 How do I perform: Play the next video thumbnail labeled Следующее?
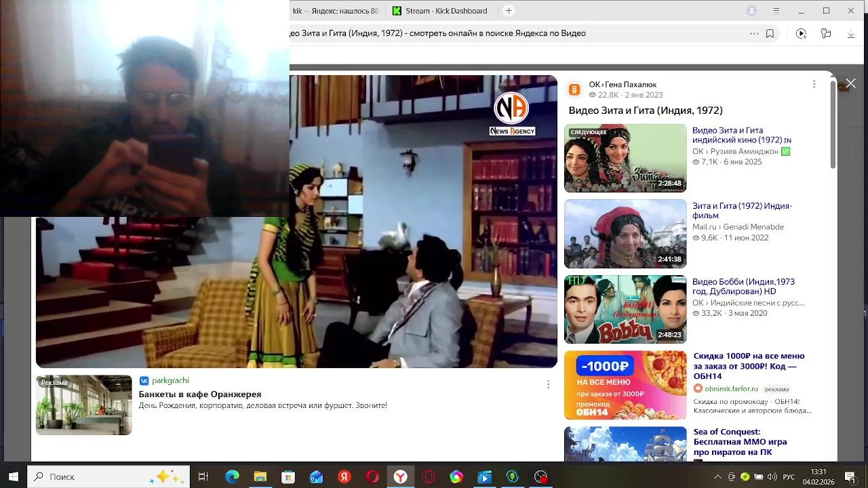pos(625,158)
